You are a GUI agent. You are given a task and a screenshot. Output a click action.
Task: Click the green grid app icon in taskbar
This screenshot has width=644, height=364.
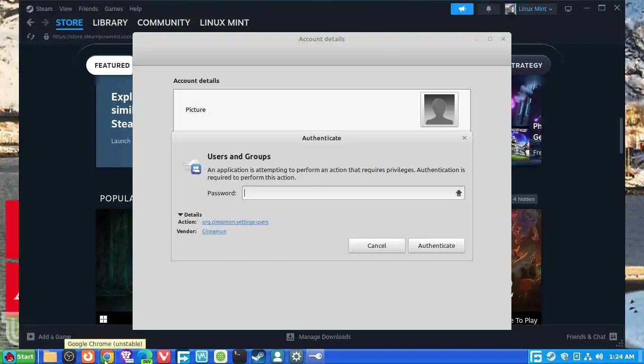point(221,356)
